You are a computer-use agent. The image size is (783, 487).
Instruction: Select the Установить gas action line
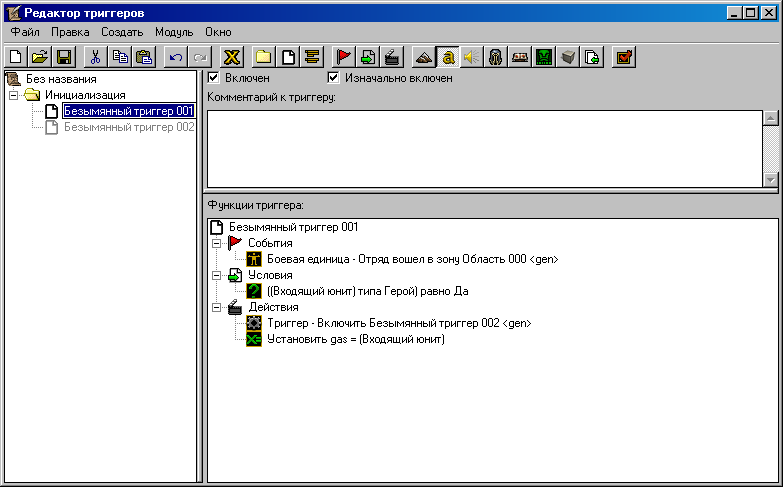pyautogui.click(x=356, y=339)
